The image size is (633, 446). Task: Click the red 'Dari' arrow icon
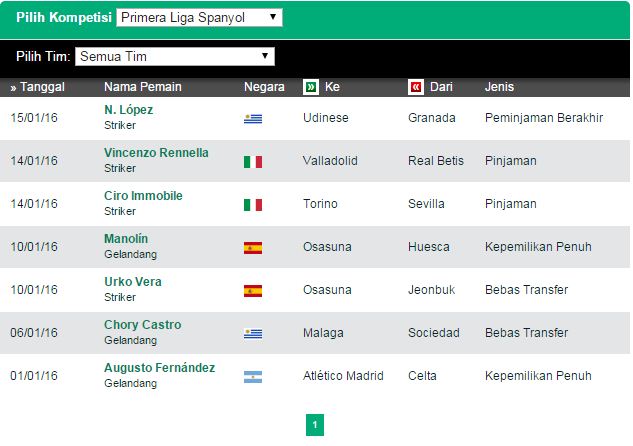[416, 87]
